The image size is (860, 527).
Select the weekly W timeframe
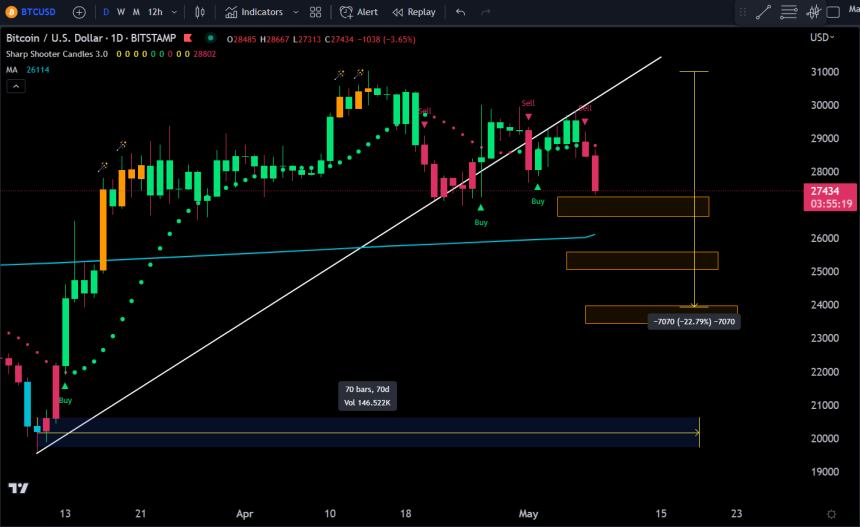(122, 12)
